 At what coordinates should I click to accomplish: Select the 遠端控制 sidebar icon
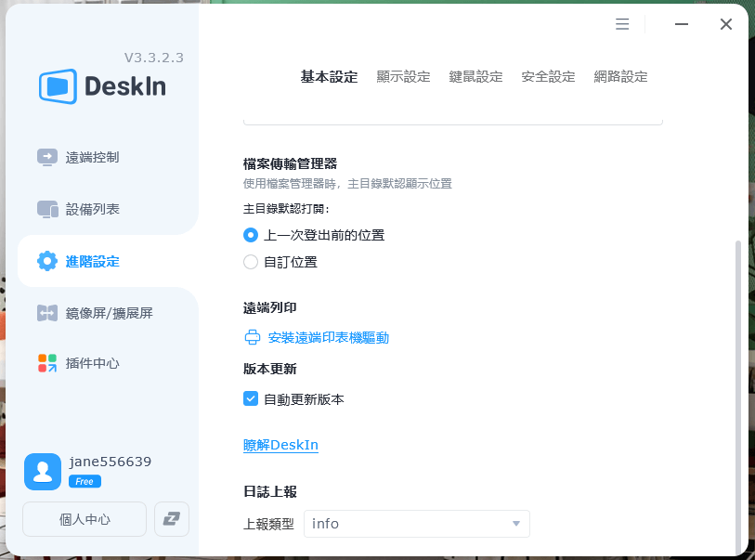click(46, 157)
